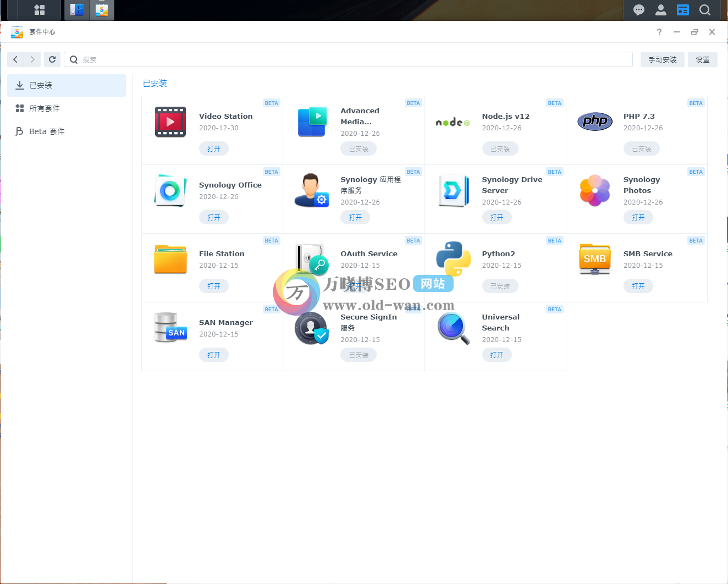This screenshot has height=584, width=728.
Task: Refresh the package list
Action: (52, 59)
